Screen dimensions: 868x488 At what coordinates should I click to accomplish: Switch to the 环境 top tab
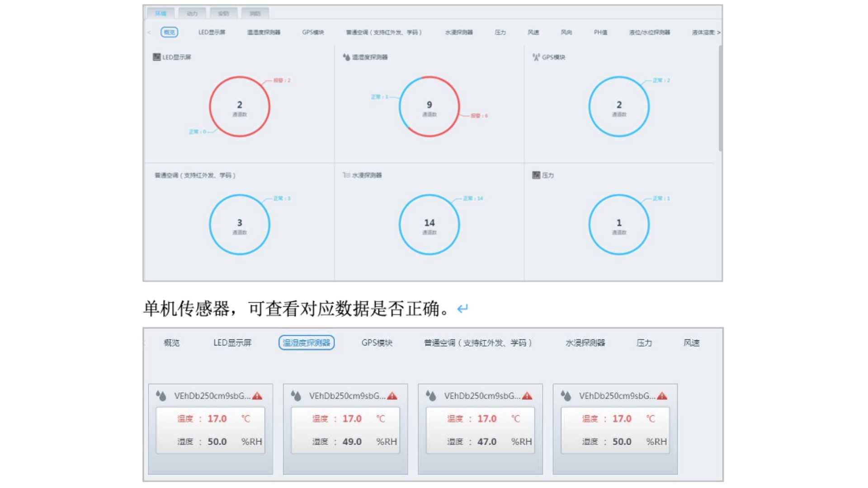[x=160, y=13]
